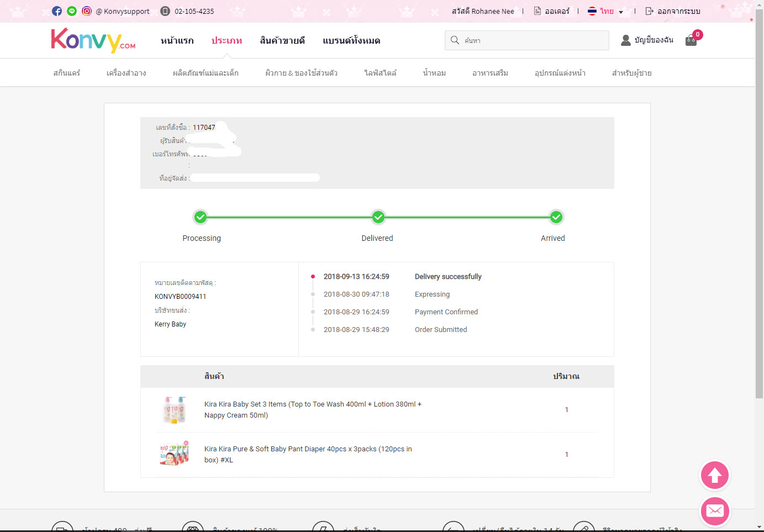764x532 pixels.
Task: Open the หน้าแรก main menu item
Action: pyautogui.click(x=177, y=40)
